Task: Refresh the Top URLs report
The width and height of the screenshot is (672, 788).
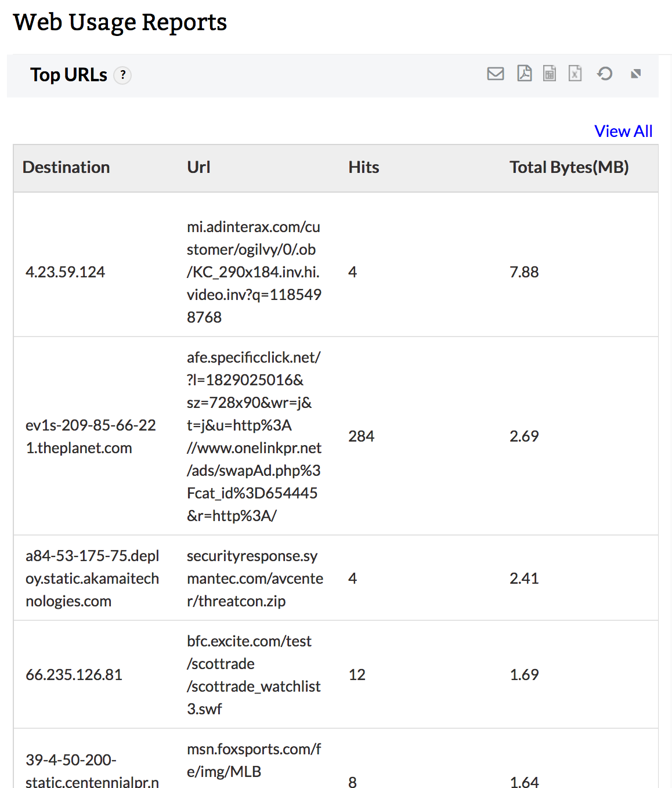Action: (605, 74)
